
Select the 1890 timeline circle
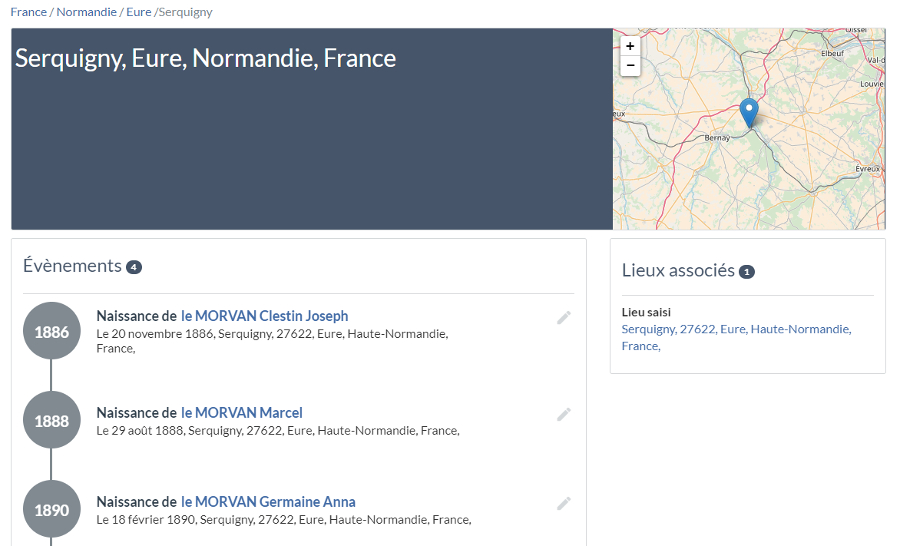[x=52, y=510]
